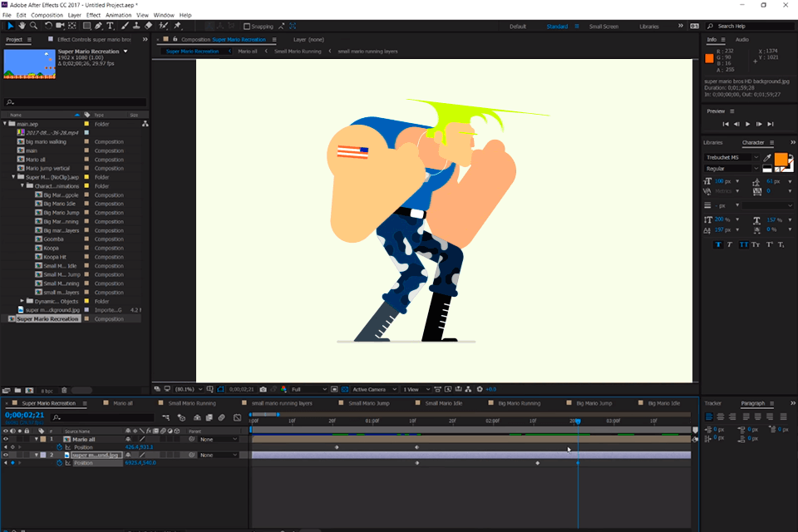Lock the super m...und.jpg layer
Viewport: 798px width, 532px height.
[27, 455]
